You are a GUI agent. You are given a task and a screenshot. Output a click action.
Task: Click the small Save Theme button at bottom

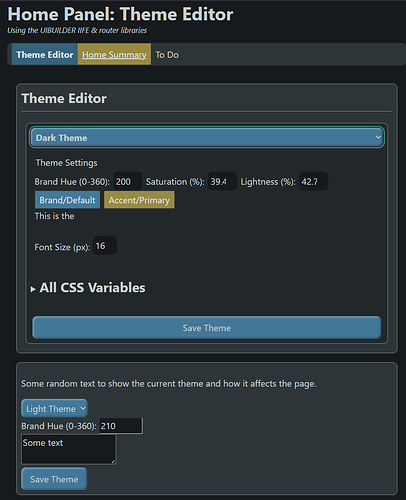[x=54, y=479]
